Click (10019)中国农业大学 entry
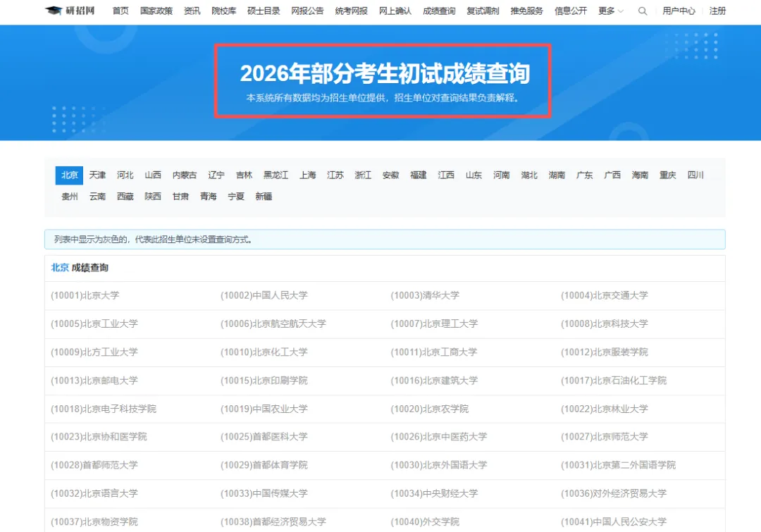Image resolution: width=761 pixels, height=532 pixels. coord(264,409)
